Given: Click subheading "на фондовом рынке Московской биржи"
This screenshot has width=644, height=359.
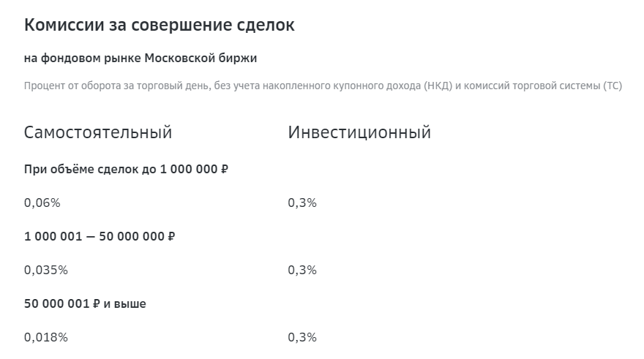Looking at the screenshot, I should tap(141, 58).
